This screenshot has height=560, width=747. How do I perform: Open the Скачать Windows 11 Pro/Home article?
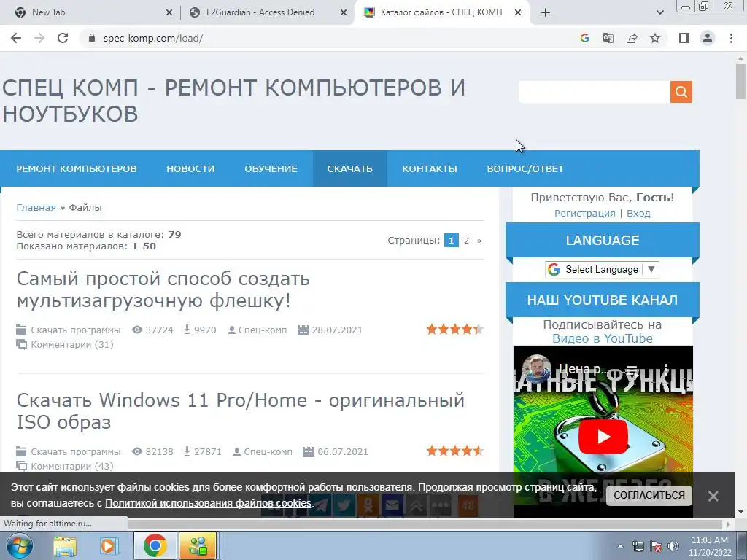click(x=241, y=411)
